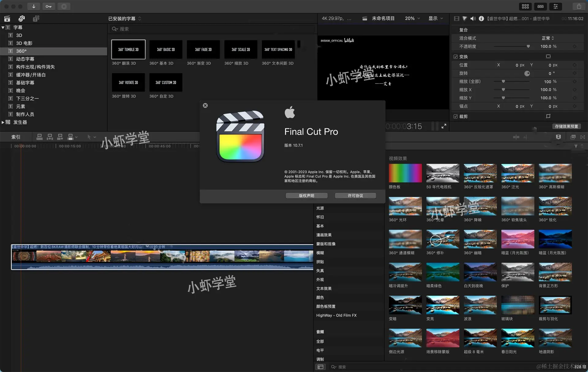The width and height of the screenshot is (588, 372).
Task: Uncheck the 裁剪 crop checkbox
Action: click(455, 117)
